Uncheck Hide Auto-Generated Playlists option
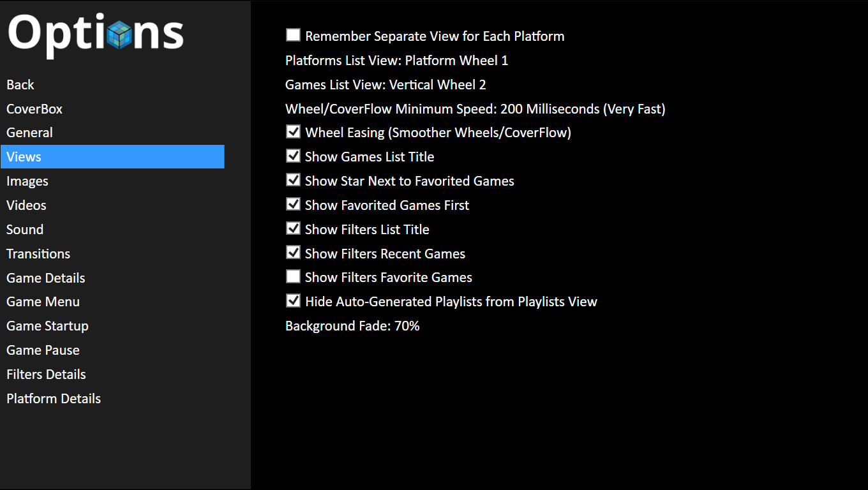 [293, 301]
